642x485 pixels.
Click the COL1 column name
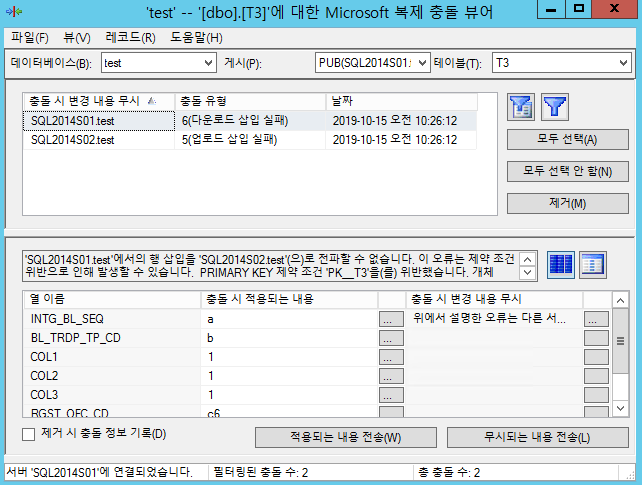(x=44, y=357)
